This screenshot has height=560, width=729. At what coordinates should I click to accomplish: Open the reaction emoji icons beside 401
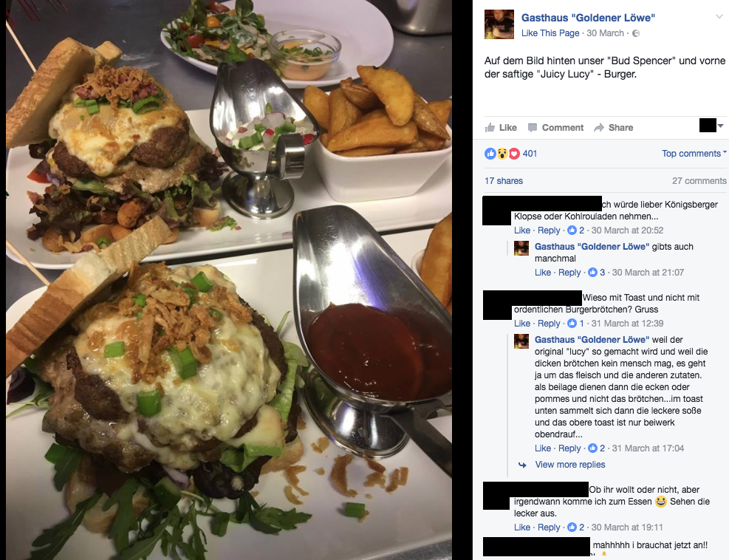click(x=502, y=154)
